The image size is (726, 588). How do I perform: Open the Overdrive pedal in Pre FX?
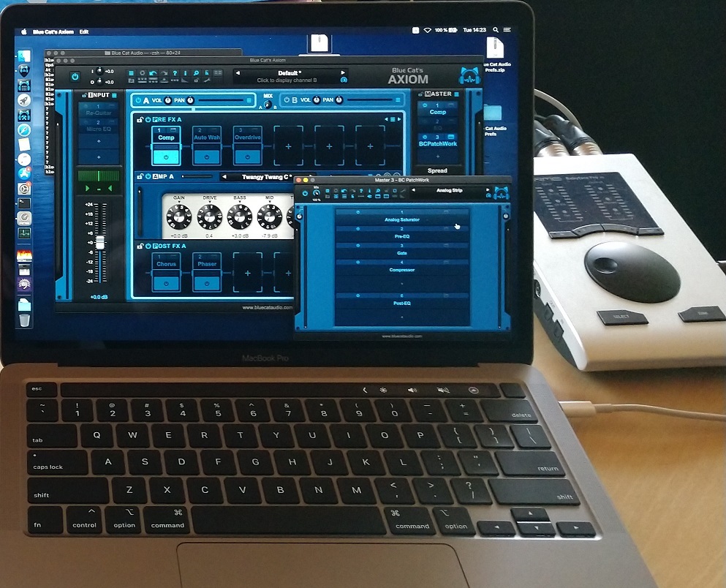(x=248, y=146)
